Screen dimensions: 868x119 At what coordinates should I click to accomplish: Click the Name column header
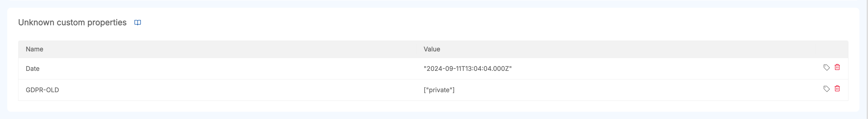coord(34,49)
